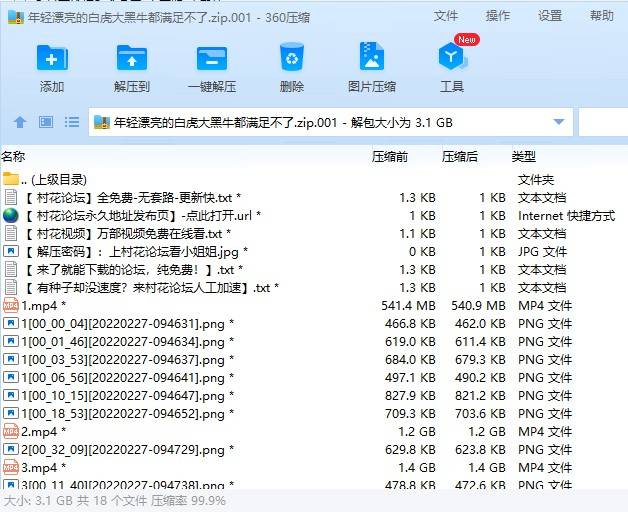Sort by the 压缩前 size column
This screenshot has width=628, height=512.
[390, 157]
